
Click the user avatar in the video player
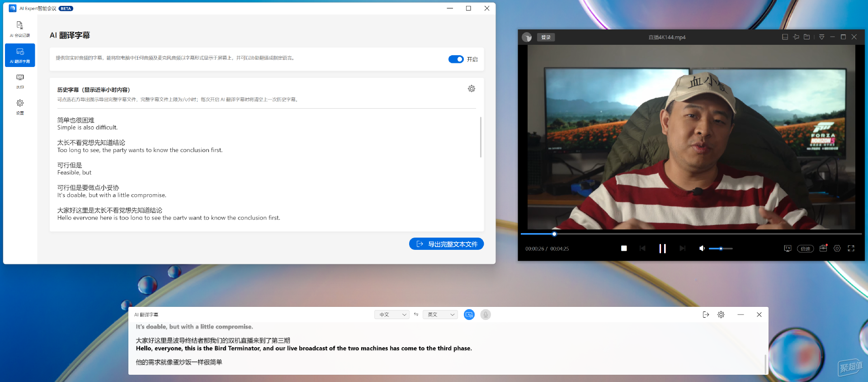tap(527, 37)
